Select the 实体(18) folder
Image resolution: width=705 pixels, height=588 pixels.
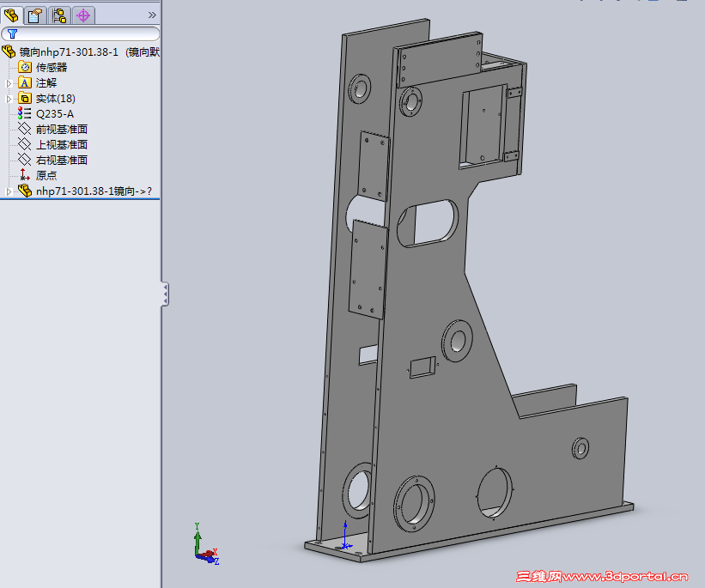(55, 99)
